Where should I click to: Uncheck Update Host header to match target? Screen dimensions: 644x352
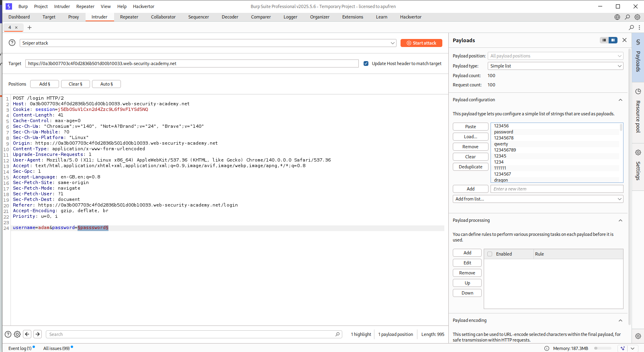(x=366, y=63)
